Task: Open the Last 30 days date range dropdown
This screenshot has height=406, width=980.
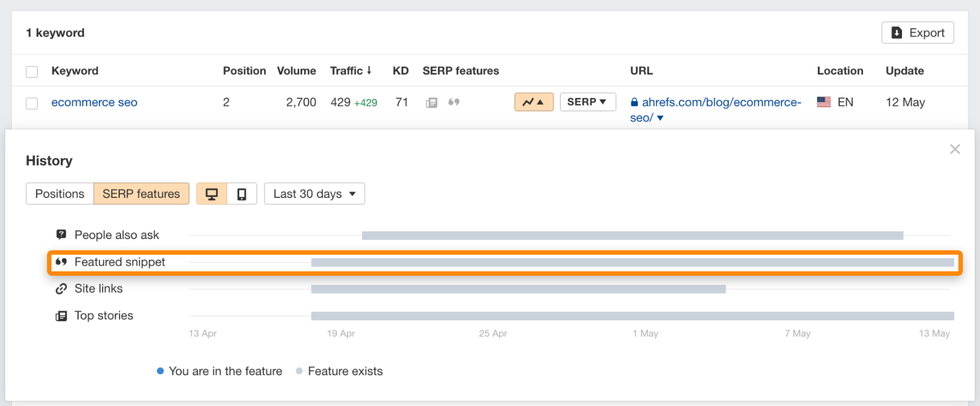Action: pyautogui.click(x=314, y=194)
